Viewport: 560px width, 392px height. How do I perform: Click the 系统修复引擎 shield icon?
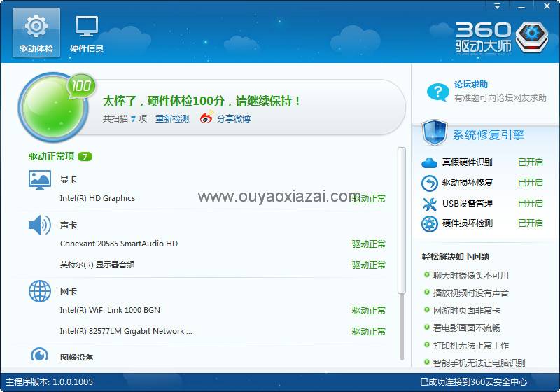click(x=435, y=133)
